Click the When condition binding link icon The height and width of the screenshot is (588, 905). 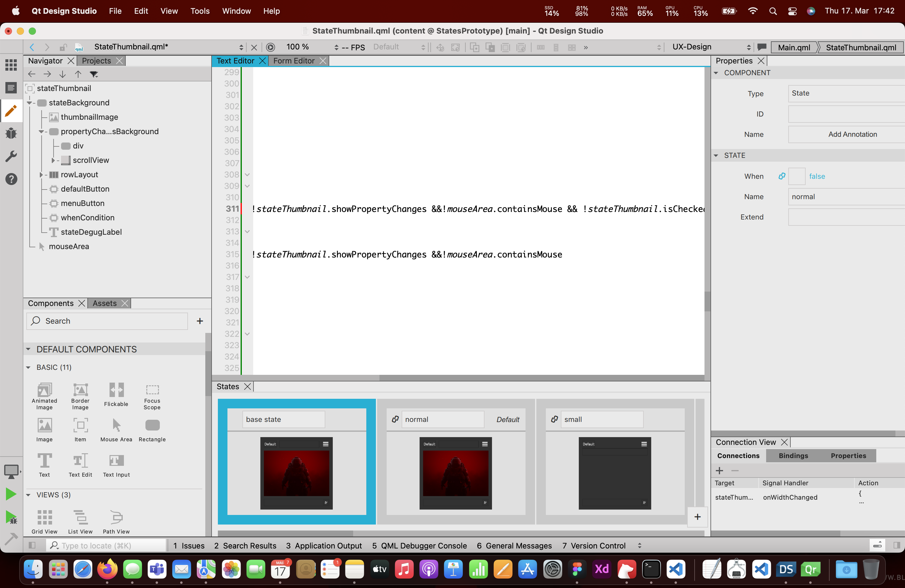pyautogui.click(x=781, y=176)
